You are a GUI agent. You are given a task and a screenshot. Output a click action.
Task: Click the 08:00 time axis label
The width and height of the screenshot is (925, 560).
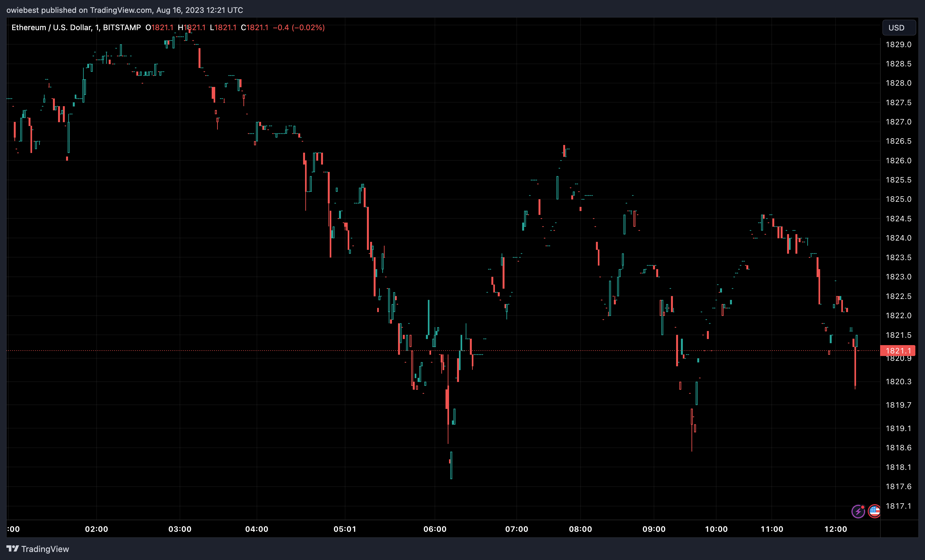click(x=581, y=529)
